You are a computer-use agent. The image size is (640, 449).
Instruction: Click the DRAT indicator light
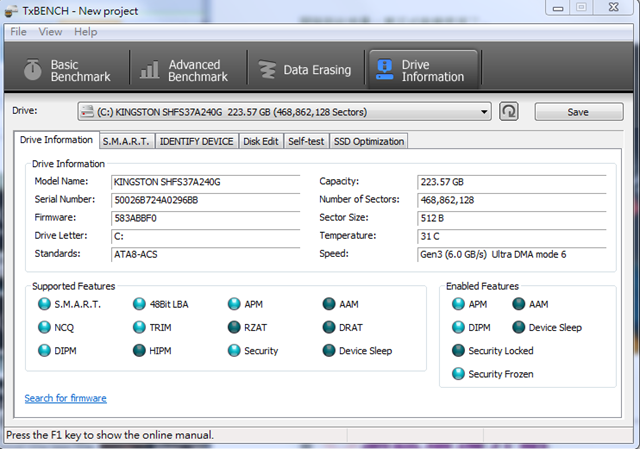point(329,327)
